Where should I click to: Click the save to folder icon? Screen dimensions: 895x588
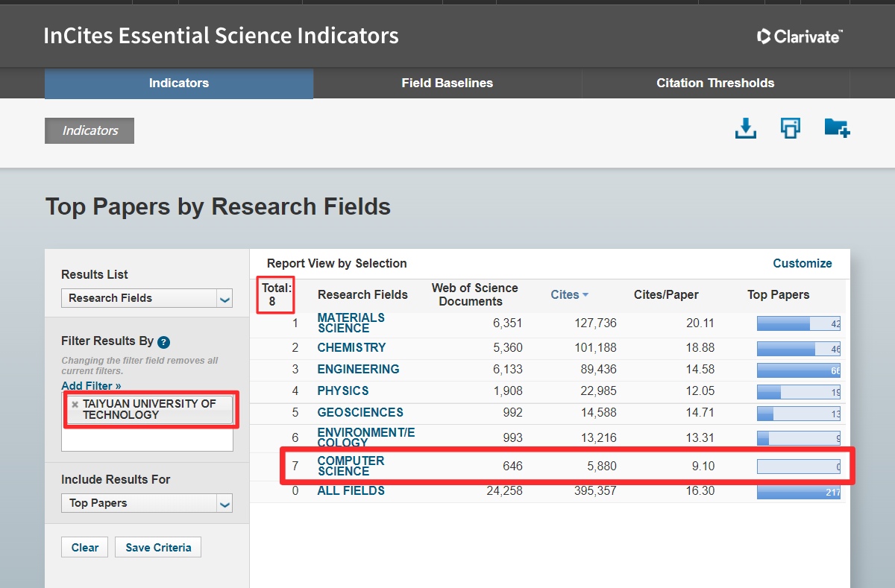(x=837, y=128)
